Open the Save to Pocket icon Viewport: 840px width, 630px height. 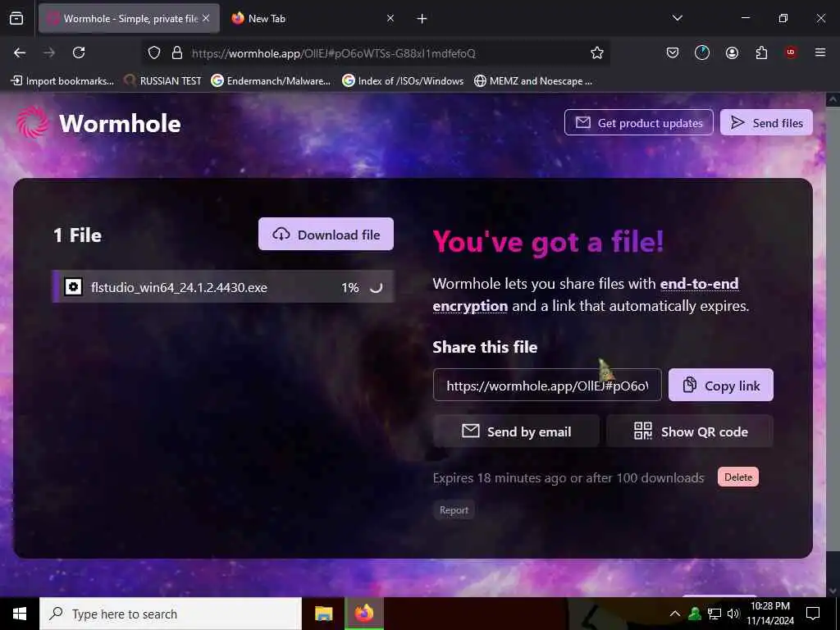pos(673,52)
